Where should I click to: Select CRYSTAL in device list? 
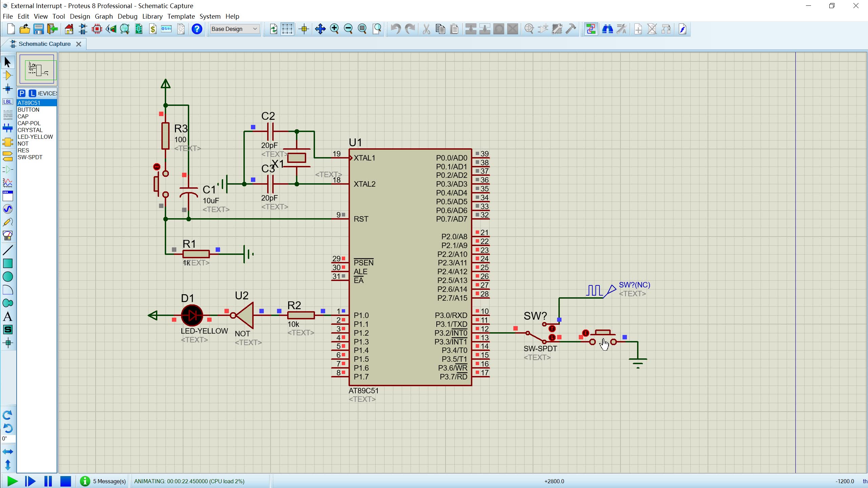tap(37, 130)
